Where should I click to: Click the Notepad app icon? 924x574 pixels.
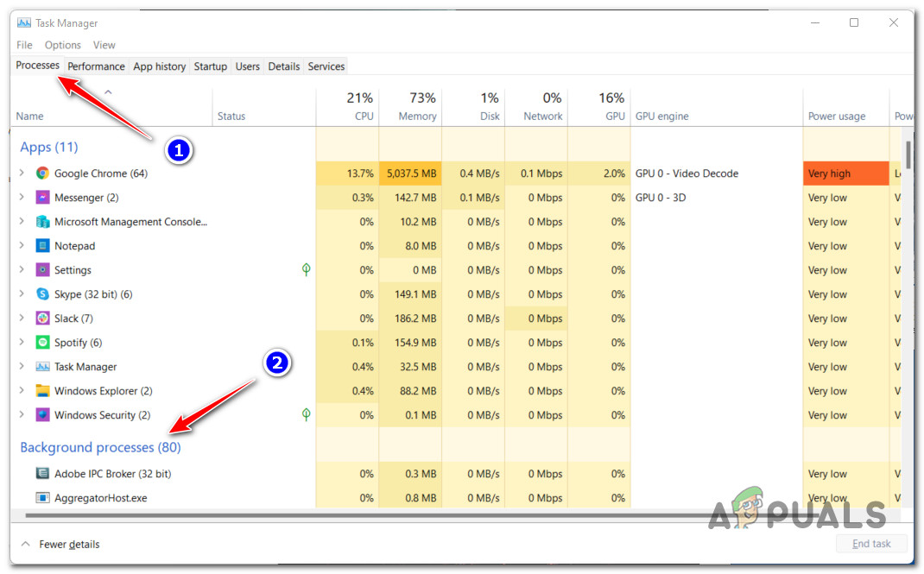[42, 245]
